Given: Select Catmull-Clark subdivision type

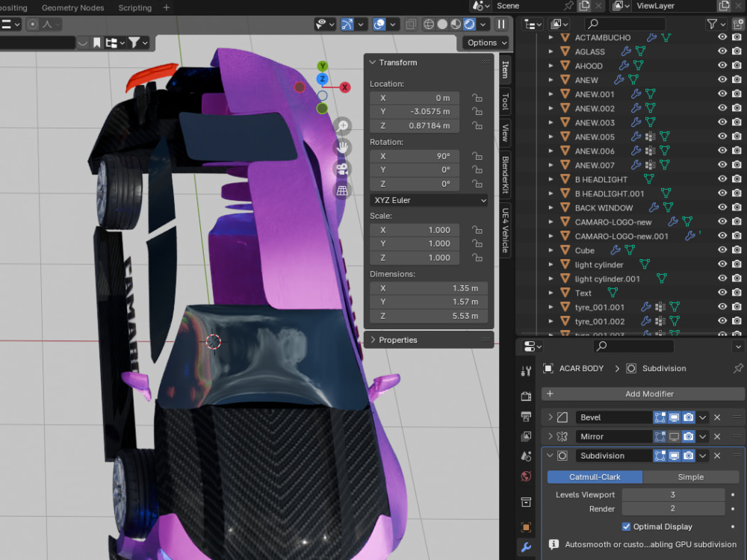Looking at the screenshot, I should pos(595,477).
